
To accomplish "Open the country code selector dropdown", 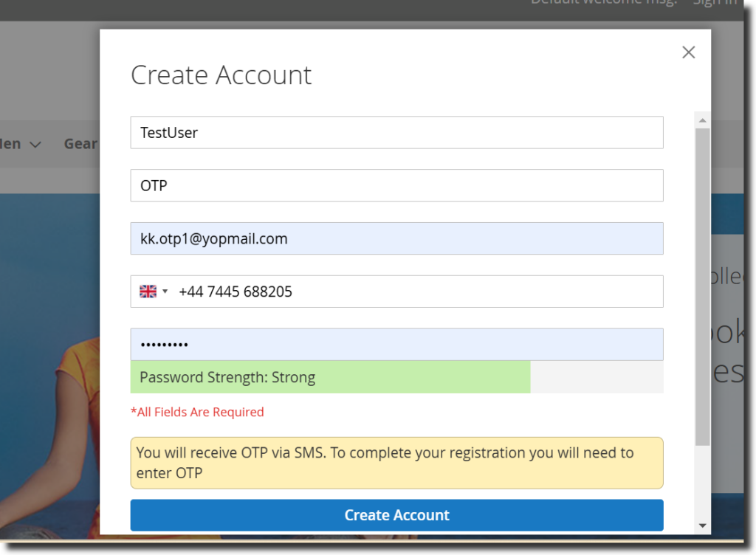I will point(153,291).
